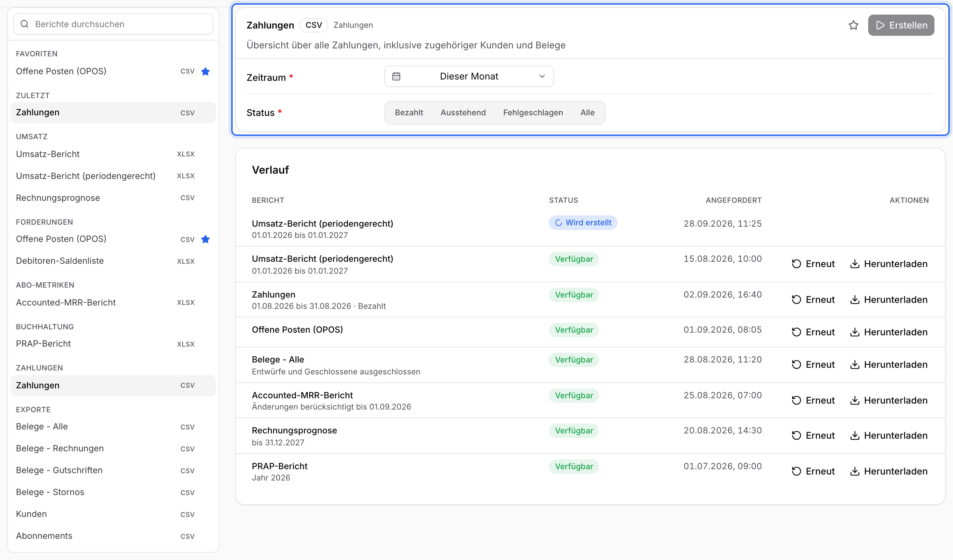Open Belege - Gutschriften export
The width and height of the screenshot is (953, 560).
pyautogui.click(x=113, y=471)
